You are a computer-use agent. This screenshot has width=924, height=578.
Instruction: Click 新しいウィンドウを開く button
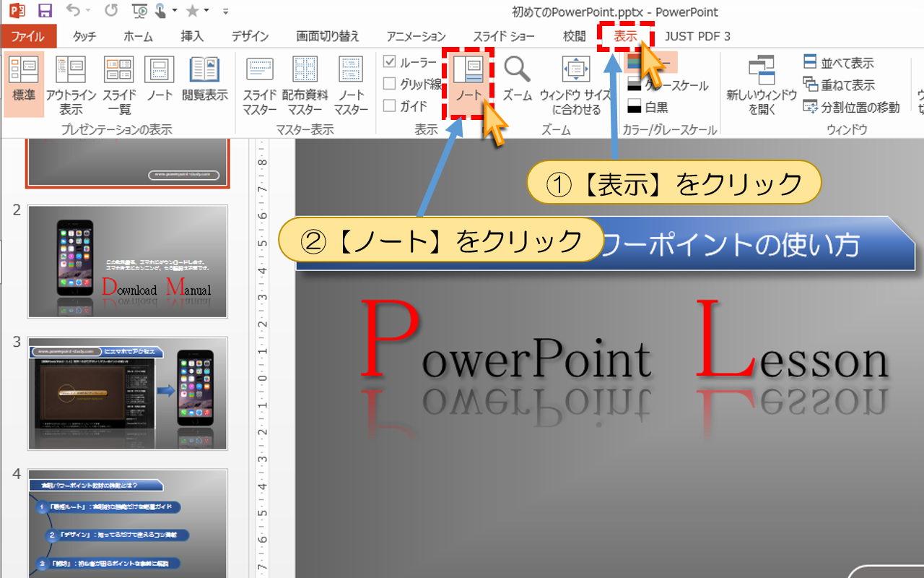click(762, 84)
